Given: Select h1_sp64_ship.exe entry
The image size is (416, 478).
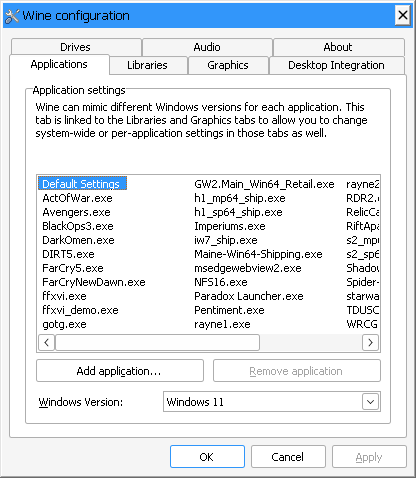Looking at the screenshot, I should click(238, 212).
